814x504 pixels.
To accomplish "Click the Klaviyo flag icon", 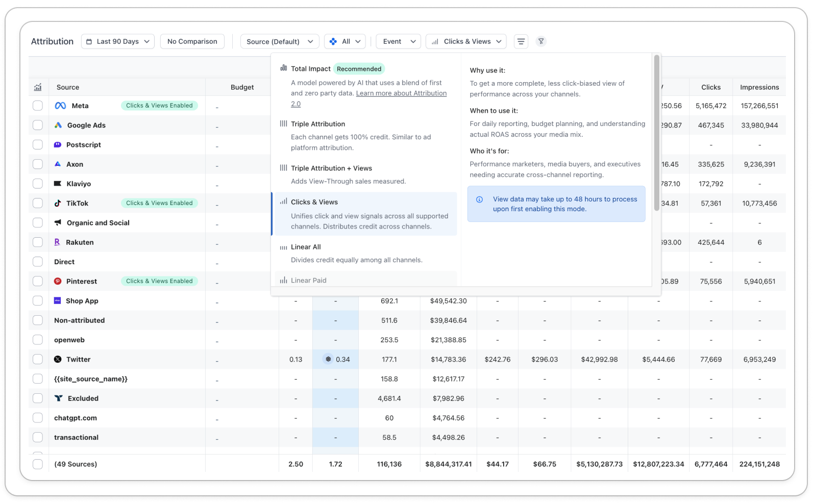I will coord(58,184).
